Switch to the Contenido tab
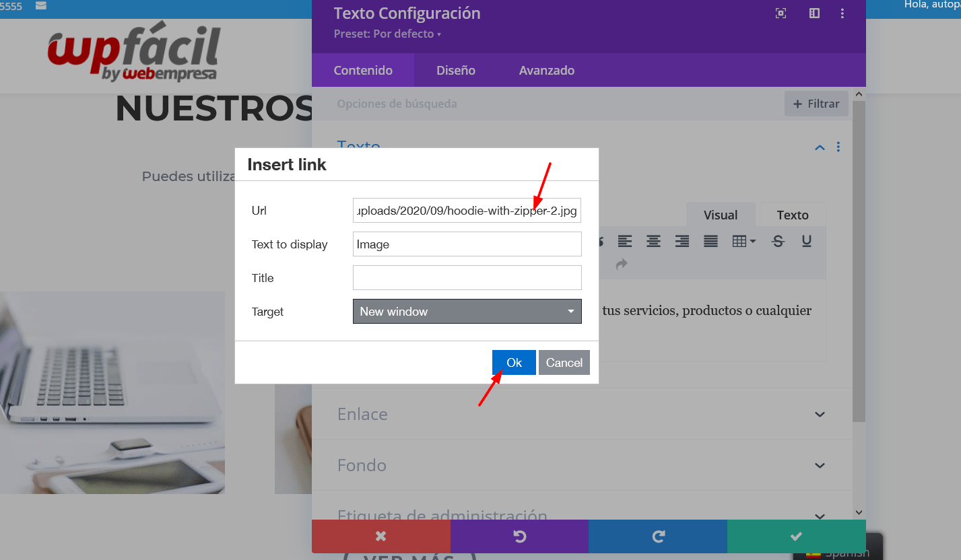Screen dimensions: 961x560 363,70
